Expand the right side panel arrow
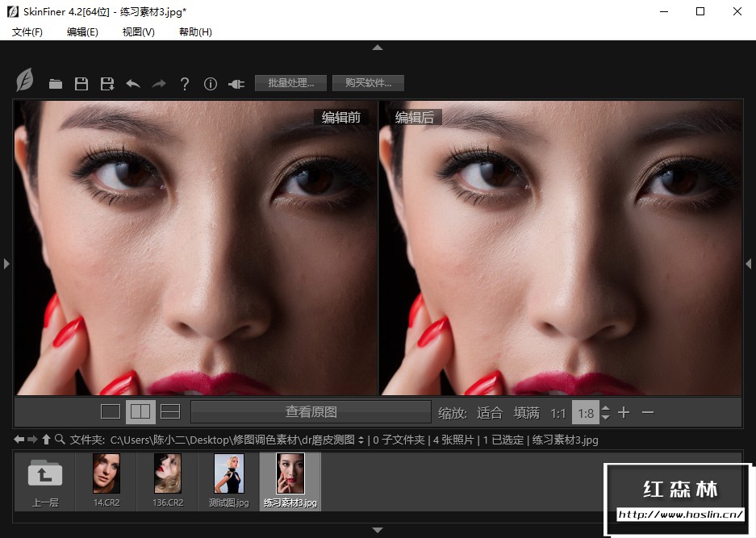 [748, 264]
